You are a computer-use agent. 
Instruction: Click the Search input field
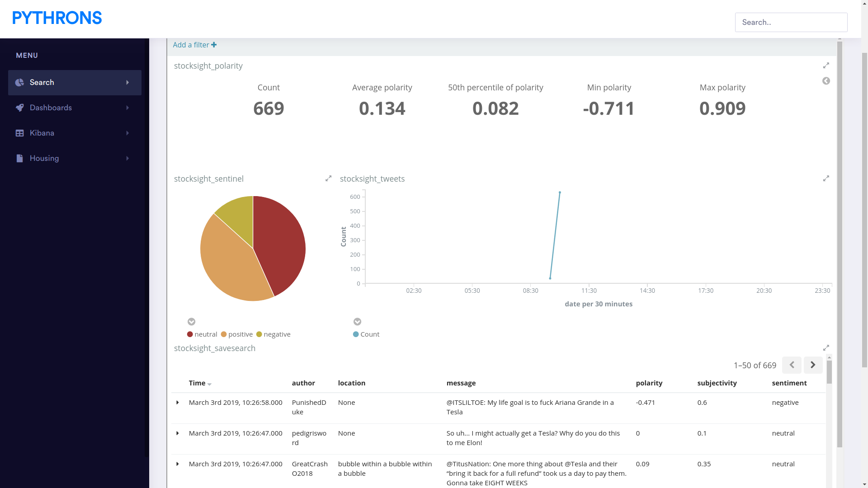791,22
